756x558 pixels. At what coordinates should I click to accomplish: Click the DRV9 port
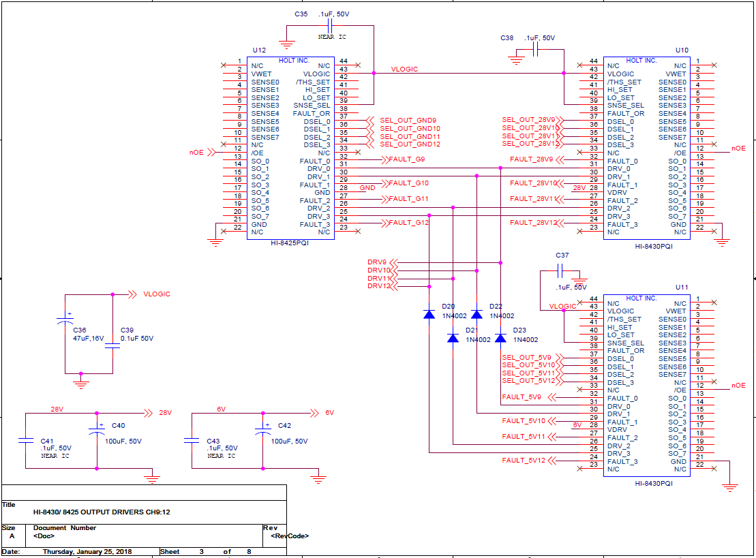(382, 262)
